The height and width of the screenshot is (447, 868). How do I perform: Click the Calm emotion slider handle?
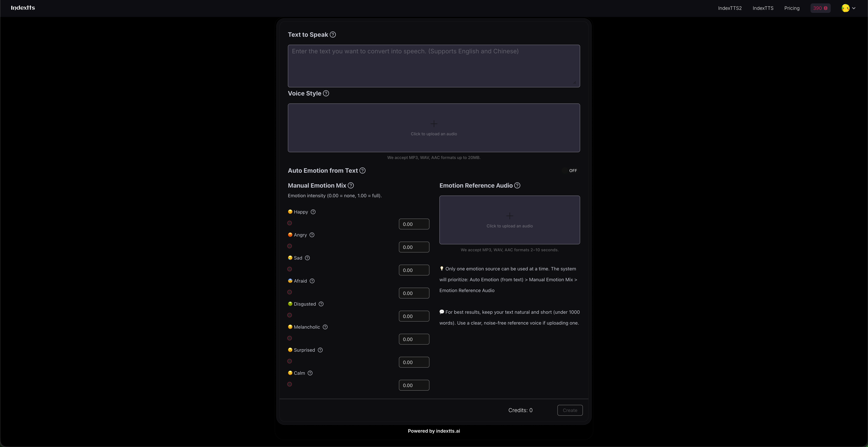pyautogui.click(x=289, y=384)
